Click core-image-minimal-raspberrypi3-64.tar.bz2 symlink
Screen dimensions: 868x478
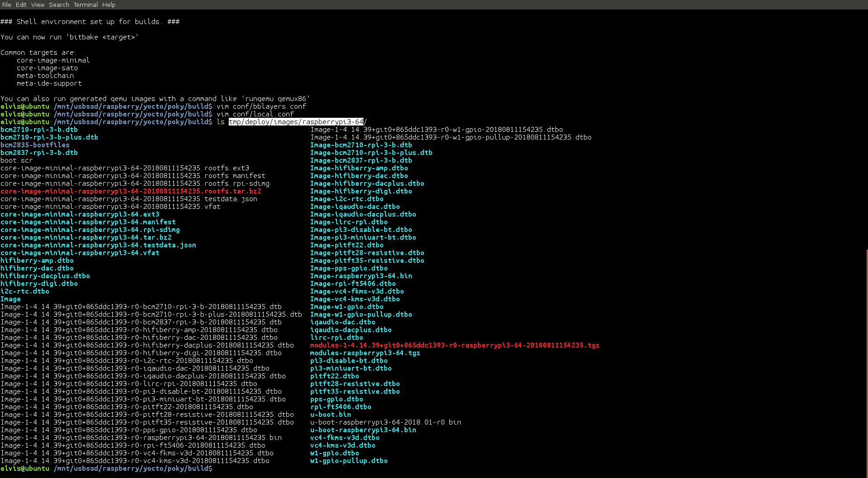tap(86, 237)
